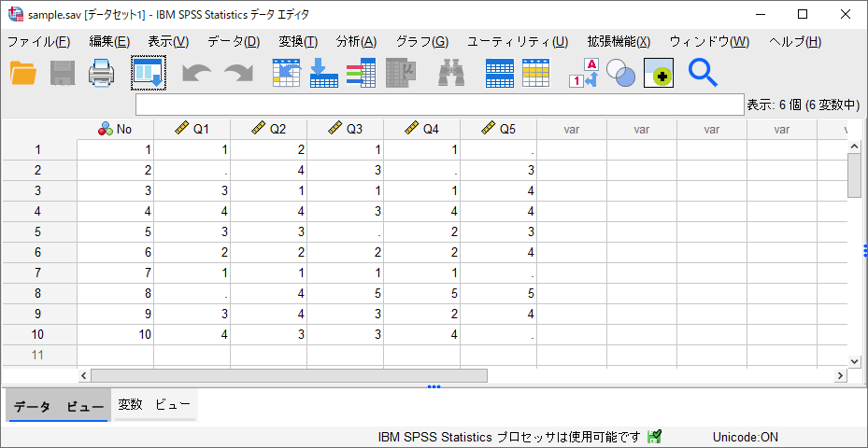The height and width of the screenshot is (448, 868).
Task: Select empty row header 11
Action: tap(38, 355)
